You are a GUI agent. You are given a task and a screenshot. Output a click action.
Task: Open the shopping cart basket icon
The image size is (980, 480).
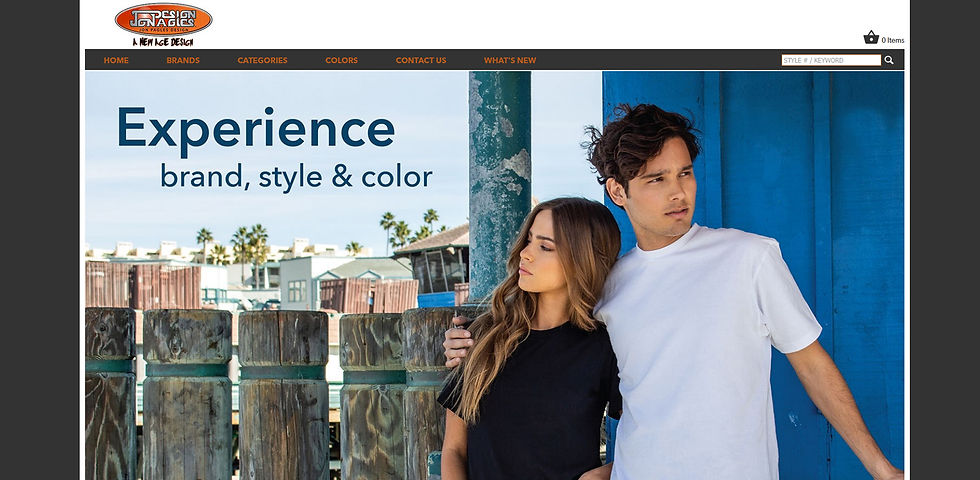tap(871, 38)
